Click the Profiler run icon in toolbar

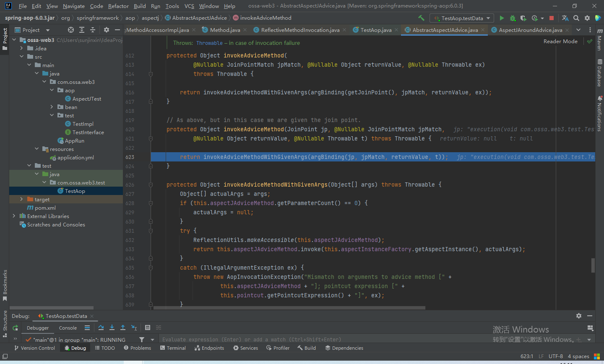point(534,18)
